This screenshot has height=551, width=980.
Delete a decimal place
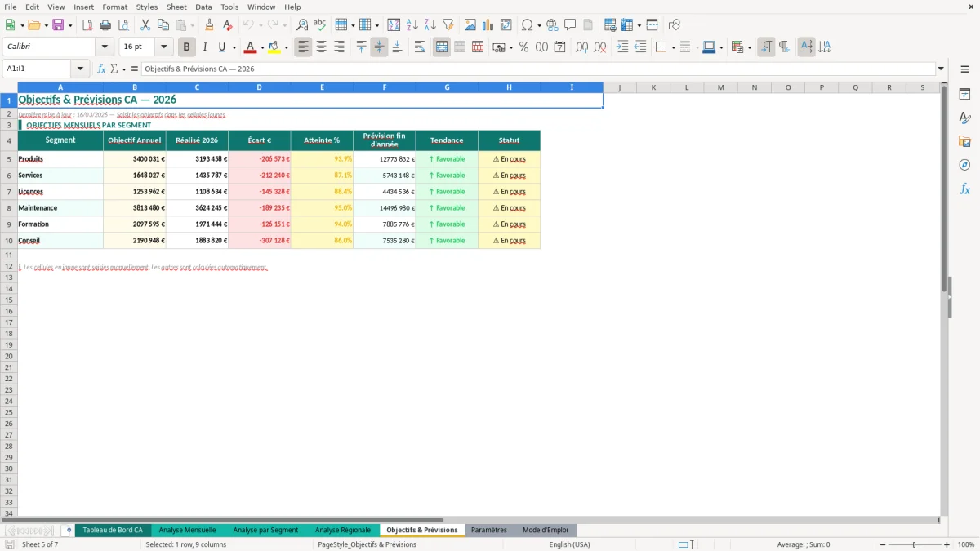600,47
